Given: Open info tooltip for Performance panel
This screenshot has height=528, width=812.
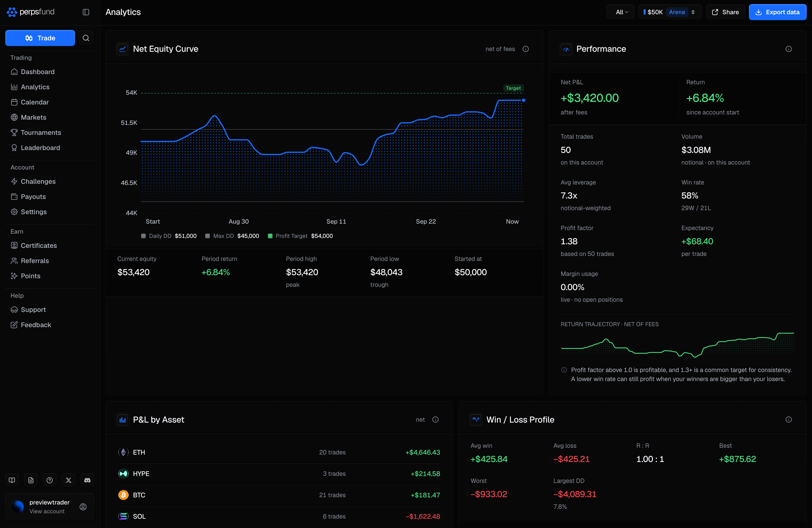Looking at the screenshot, I should 788,49.
